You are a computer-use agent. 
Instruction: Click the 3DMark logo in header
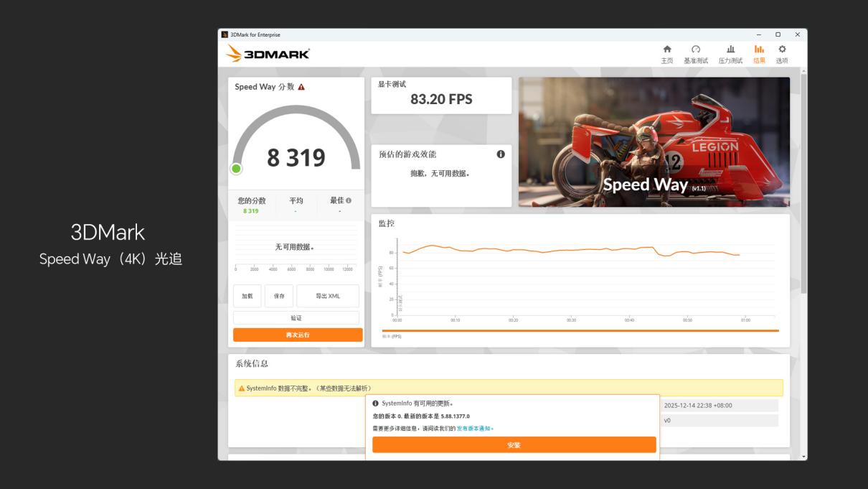(268, 54)
